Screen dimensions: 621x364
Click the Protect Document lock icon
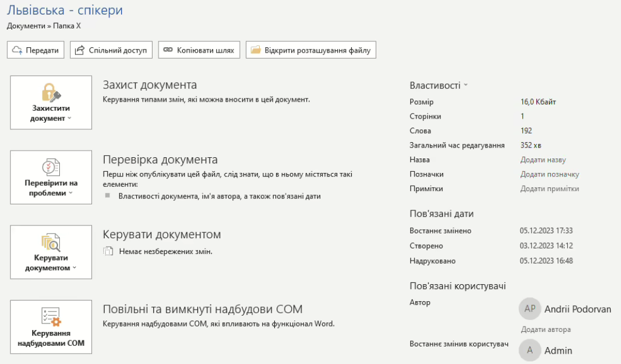pyautogui.click(x=51, y=93)
